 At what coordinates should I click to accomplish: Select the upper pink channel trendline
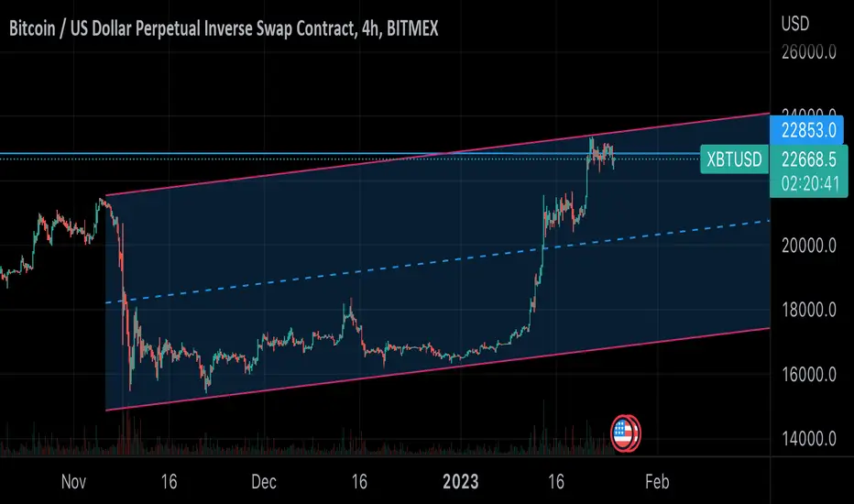point(436,155)
